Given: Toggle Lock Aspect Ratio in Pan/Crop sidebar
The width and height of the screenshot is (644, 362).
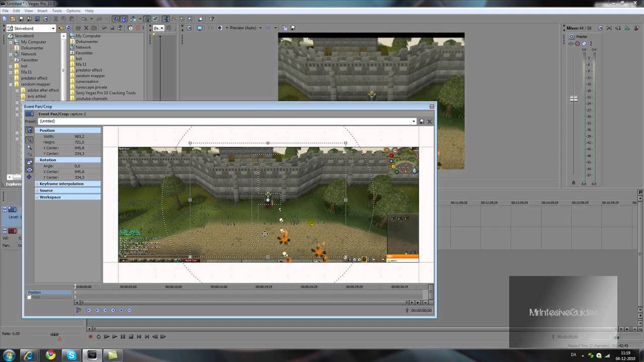Looking at the screenshot, I should 29,162.
